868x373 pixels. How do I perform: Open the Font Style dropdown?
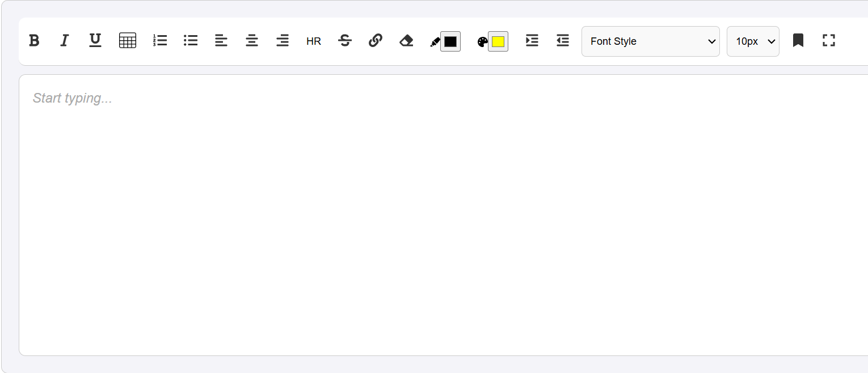coord(650,41)
